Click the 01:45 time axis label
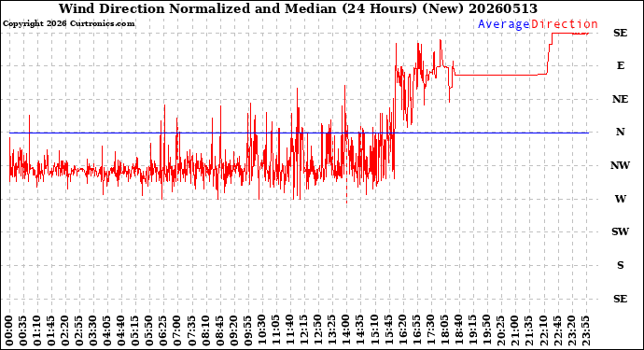This screenshot has height=350, width=644. pyautogui.click(x=51, y=330)
